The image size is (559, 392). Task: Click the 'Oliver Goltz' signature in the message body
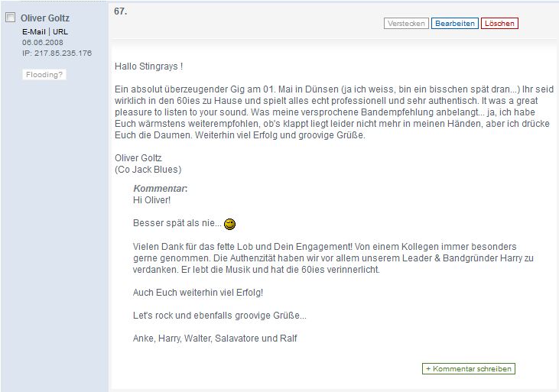(x=138, y=158)
